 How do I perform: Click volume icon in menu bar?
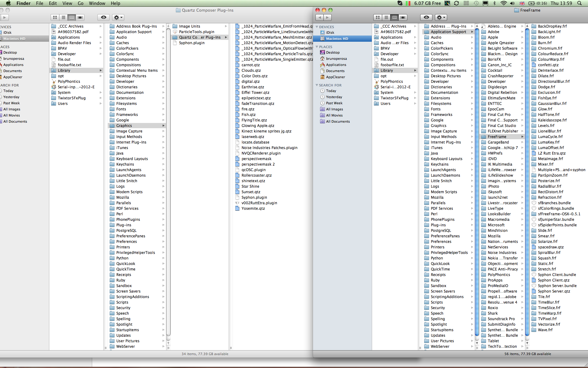[512, 3]
